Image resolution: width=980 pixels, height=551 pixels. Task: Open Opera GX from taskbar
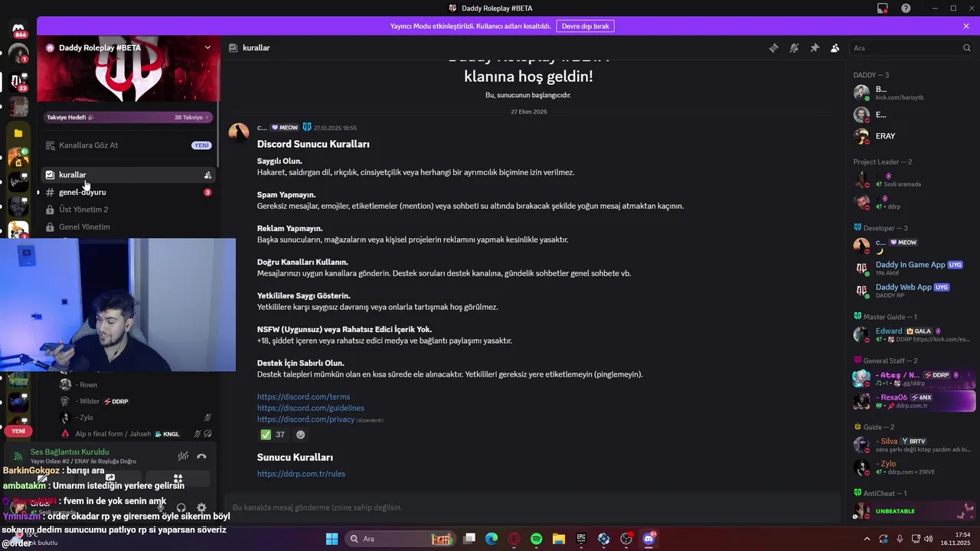[x=514, y=539]
